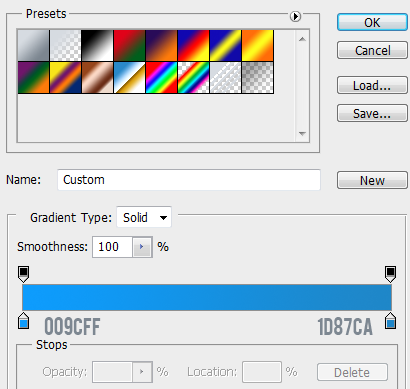Select the Violet, Orange gradient preset
The image size is (410, 389).
161,45
